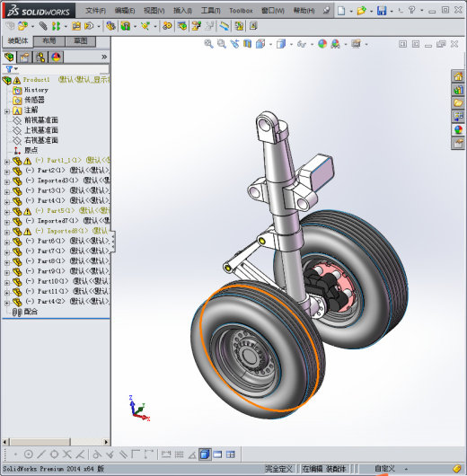Open the Assembly Features tool
This screenshot has width=467, height=476.
tap(126, 26)
